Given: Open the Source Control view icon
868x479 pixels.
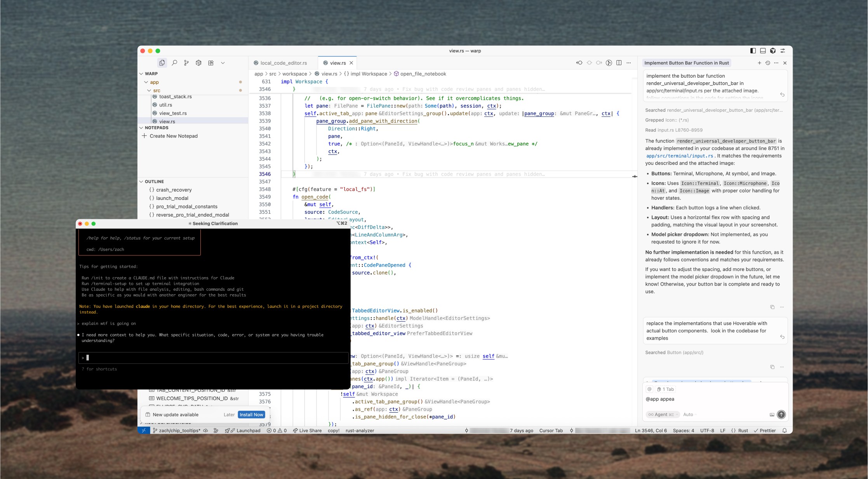Looking at the screenshot, I should 186,63.
